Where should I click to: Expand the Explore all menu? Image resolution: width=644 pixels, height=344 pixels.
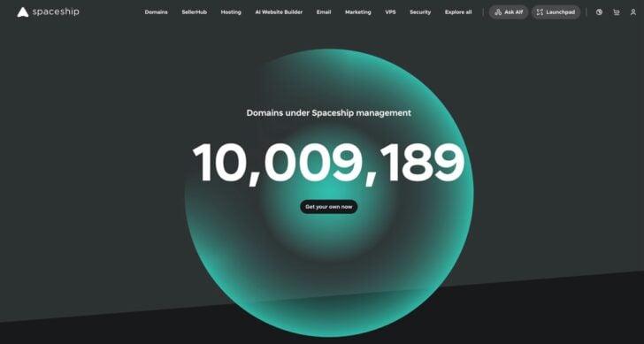tap(458, 12)
